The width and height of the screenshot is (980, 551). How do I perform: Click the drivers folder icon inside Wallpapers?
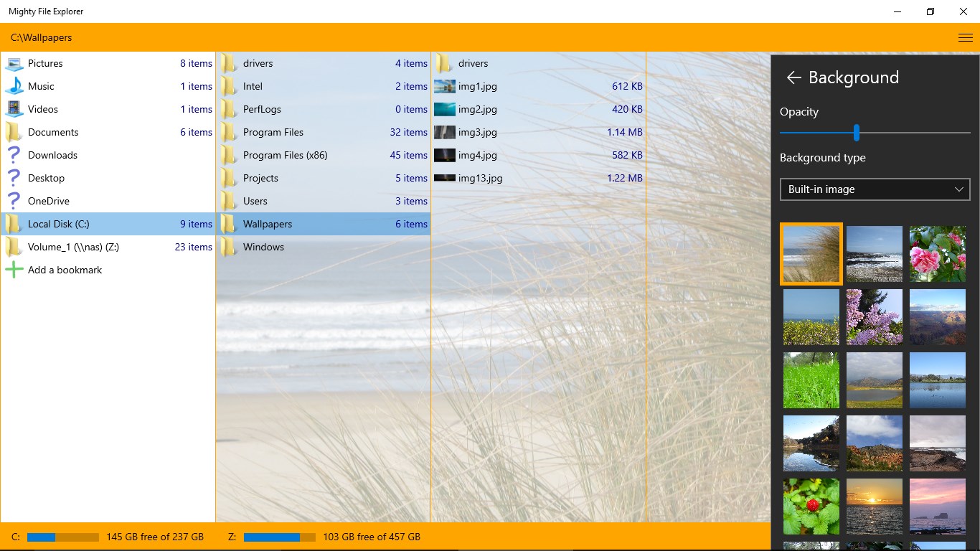pos(445,63)
